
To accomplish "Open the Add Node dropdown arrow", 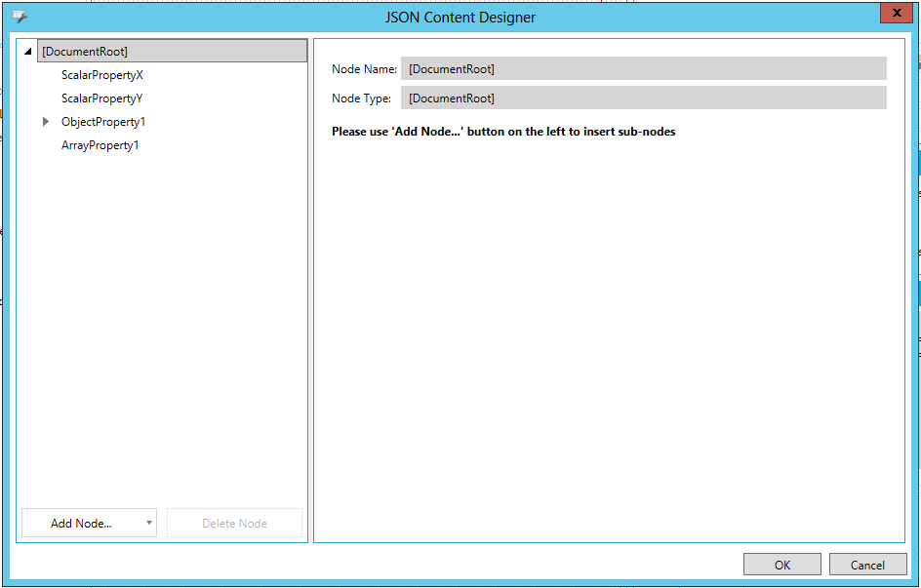I will pyautogui.click(x=149, y=524).
